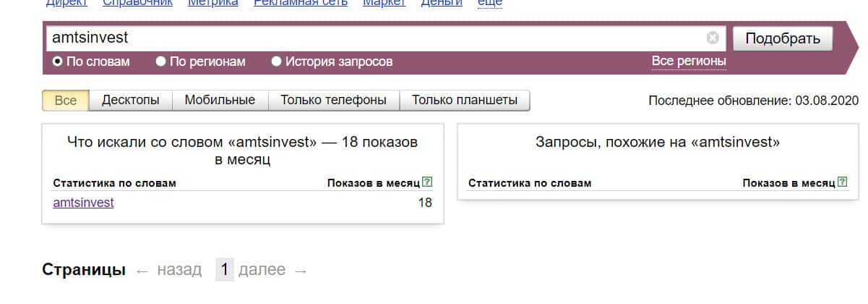This screenshot has width=868, height=304.
Task: Open the amtsinvest keyword link
Action: tap(83, 203)
